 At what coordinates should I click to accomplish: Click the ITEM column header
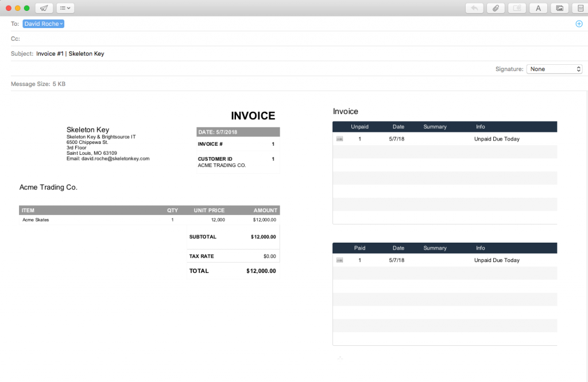pos(28,211)
